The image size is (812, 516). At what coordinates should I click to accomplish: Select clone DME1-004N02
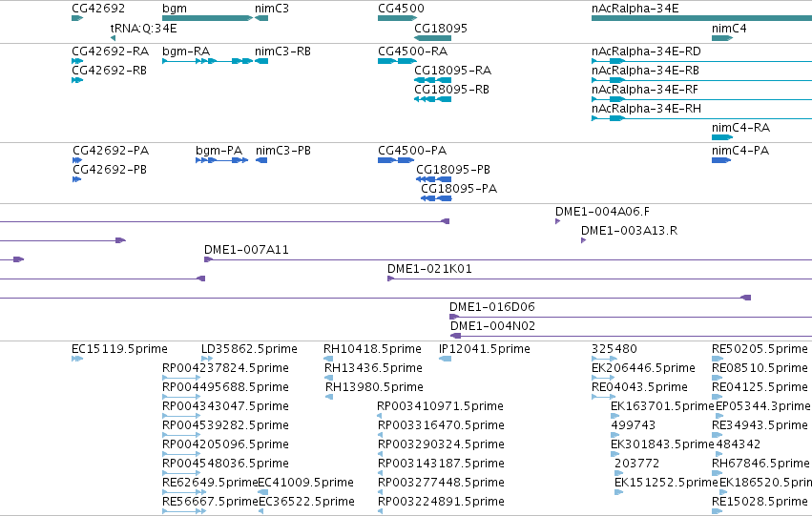[493, 326]
